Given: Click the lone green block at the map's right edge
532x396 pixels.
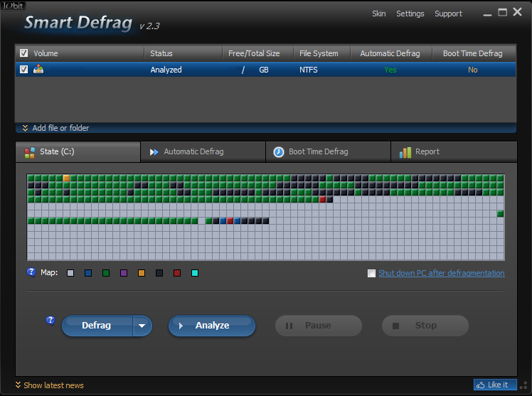Looking at the screenshot, I should point(500,213).
